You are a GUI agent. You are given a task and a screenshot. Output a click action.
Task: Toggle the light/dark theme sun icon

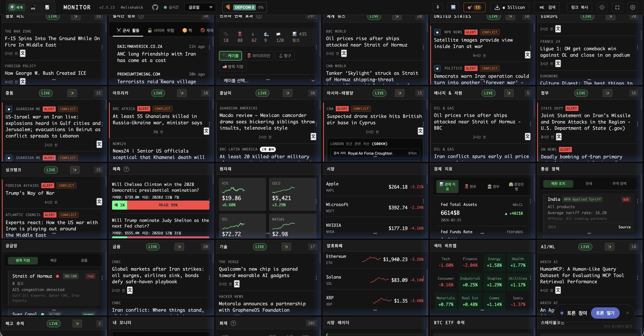(602, 7)
